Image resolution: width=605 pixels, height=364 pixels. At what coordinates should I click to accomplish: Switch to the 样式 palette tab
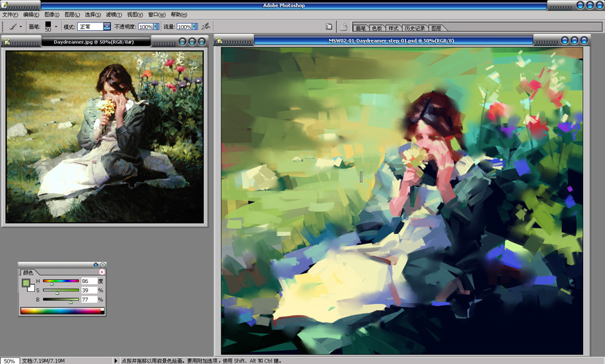pos(393,28)
